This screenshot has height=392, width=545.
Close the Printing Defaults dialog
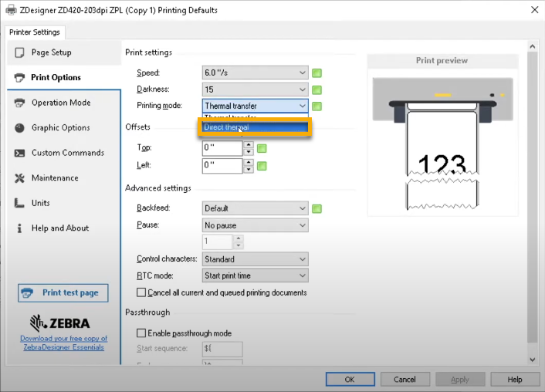click(534, 10)
